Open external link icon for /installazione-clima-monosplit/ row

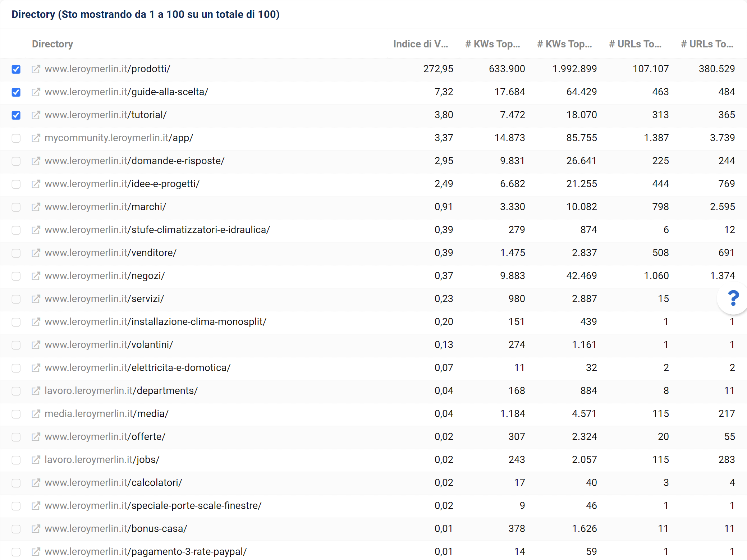(x=36, y=322)
